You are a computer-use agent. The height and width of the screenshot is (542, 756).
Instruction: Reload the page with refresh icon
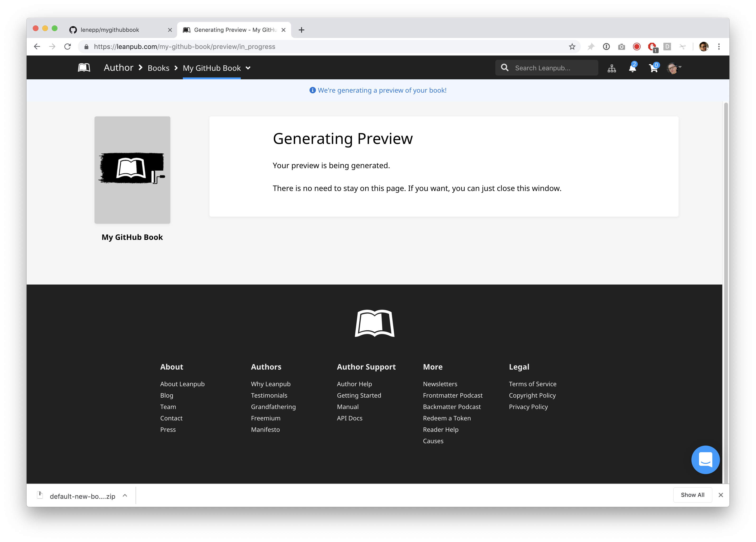(x=68, y=47)
